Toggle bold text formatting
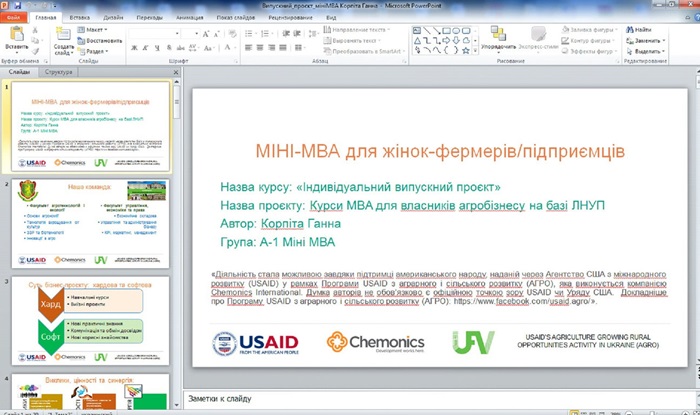Screen dimensions: 700x415 134,49
